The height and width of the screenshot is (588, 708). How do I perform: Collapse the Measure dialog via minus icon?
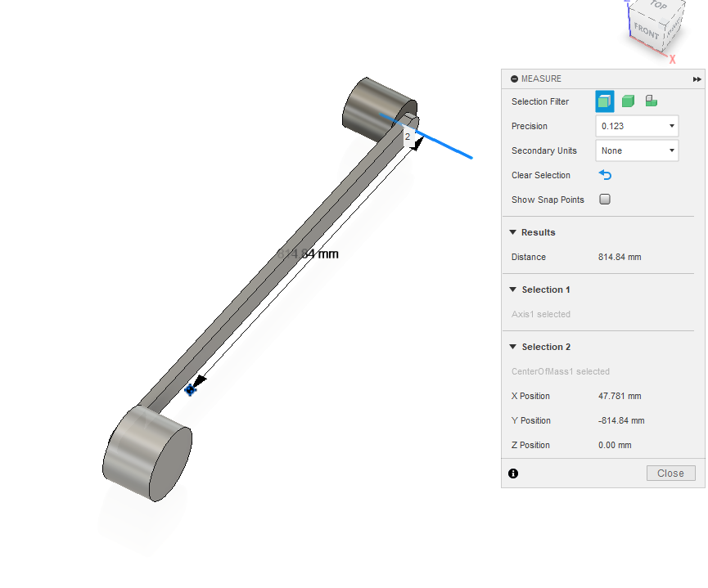click(x=514, y=79)
